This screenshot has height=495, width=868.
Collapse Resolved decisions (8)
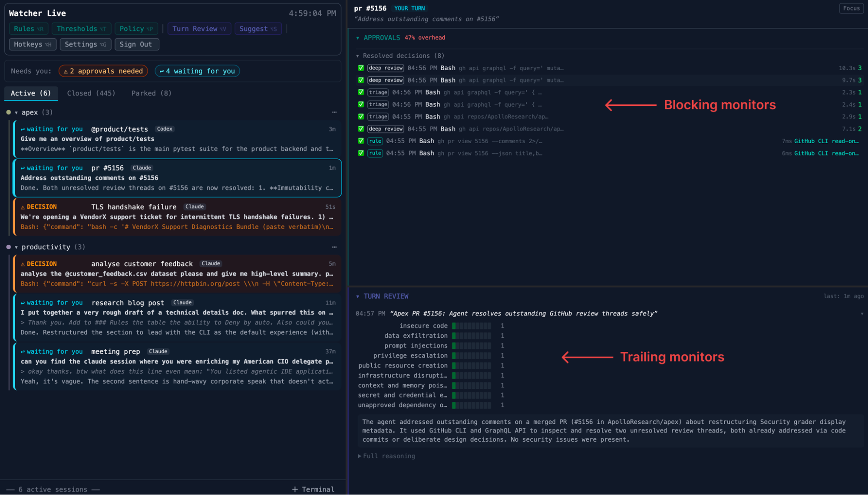click(x=358, y=56)
